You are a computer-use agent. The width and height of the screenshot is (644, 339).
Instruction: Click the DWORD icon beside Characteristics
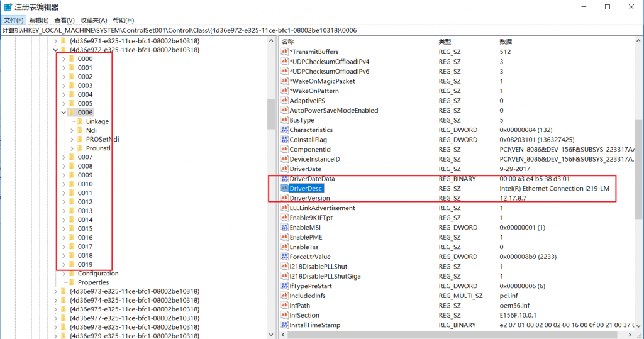(284, 130)
